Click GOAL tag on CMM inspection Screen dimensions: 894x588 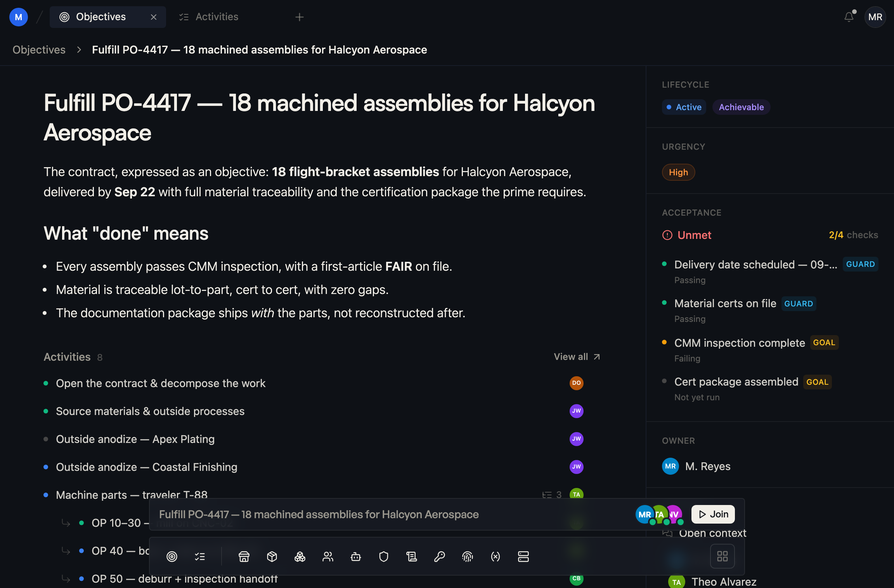click(x=824, y=342)
